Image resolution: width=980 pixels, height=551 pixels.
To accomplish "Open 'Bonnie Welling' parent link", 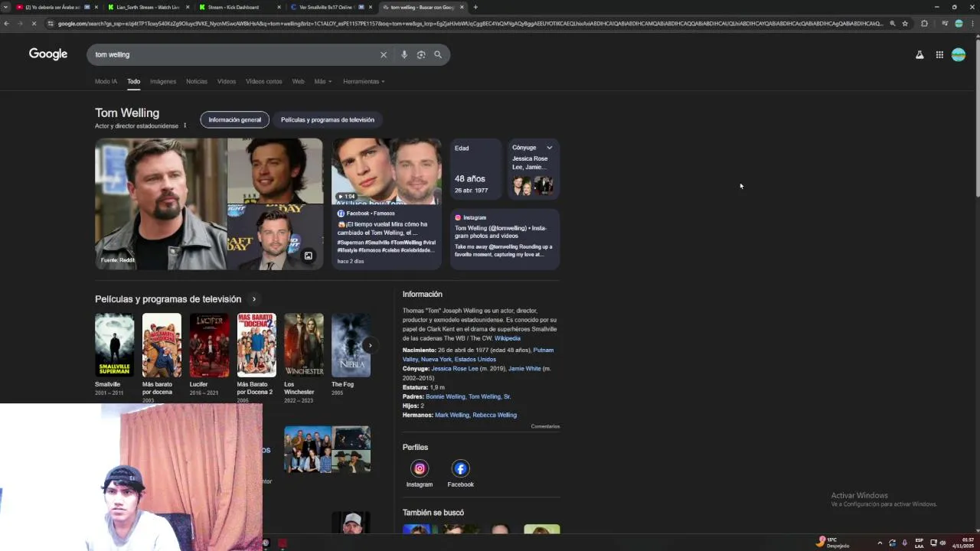I will pos(446,396).
